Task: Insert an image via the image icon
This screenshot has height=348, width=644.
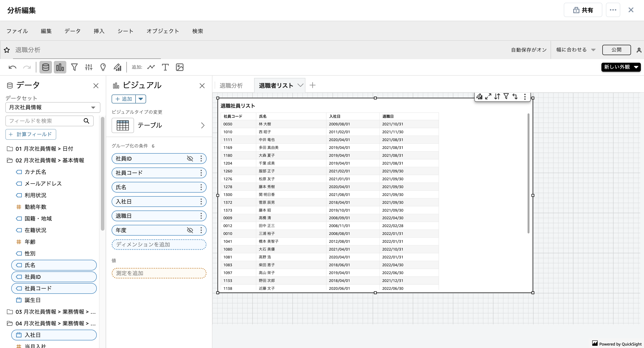Action: (179, 67)
